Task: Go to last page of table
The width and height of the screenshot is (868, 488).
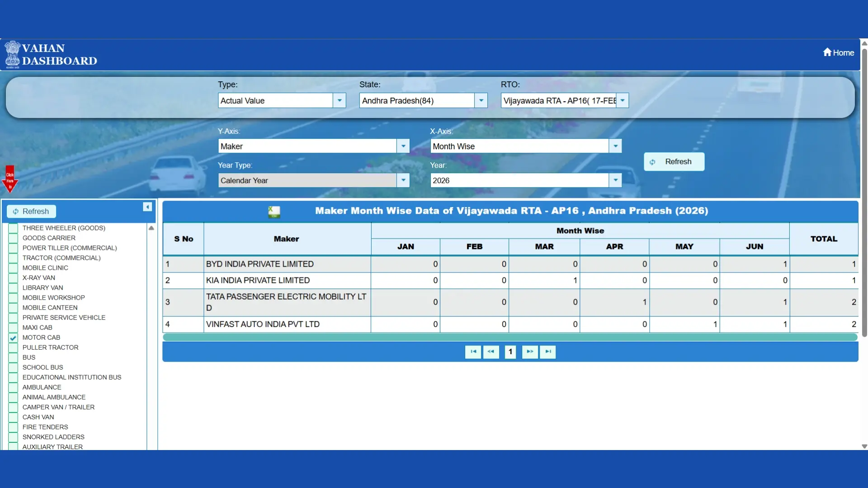Action: [548, 352]
